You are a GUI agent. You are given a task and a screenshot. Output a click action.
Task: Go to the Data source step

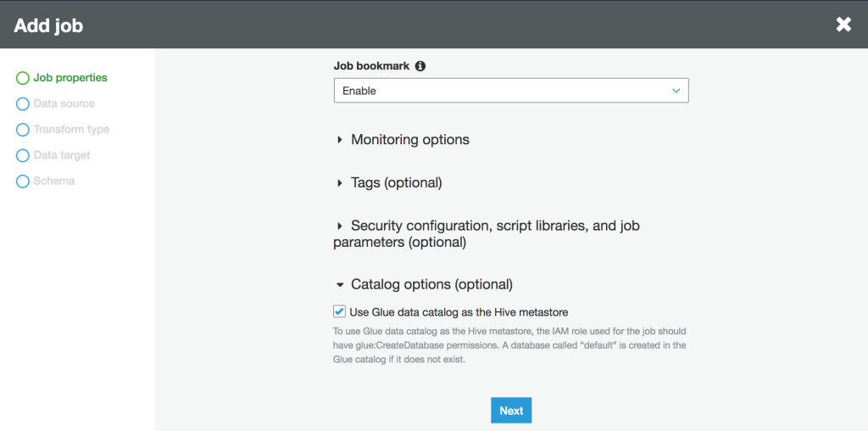click(x=64, y=104)
